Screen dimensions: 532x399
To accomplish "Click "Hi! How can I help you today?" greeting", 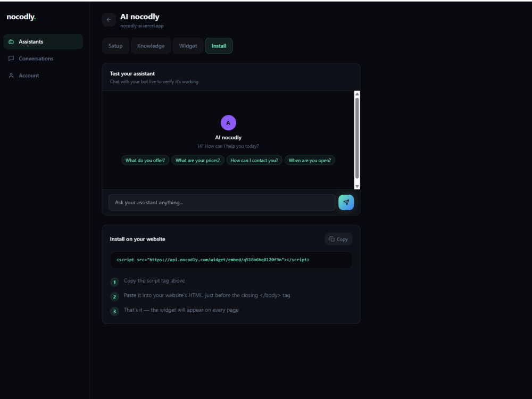I will pos(228,146).
